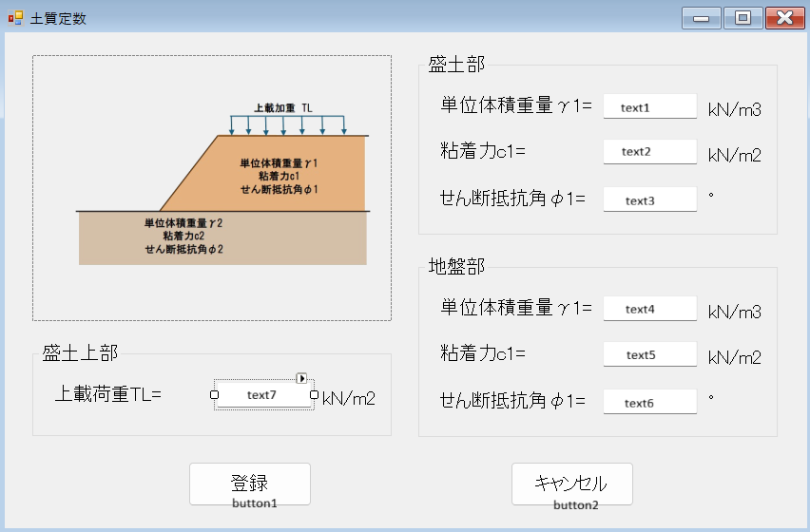Open the smart tag arrow above text7

301,378
